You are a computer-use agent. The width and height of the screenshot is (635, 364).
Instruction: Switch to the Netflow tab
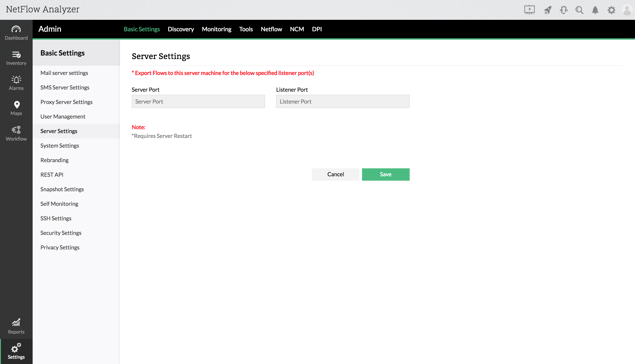click(271, 29)
